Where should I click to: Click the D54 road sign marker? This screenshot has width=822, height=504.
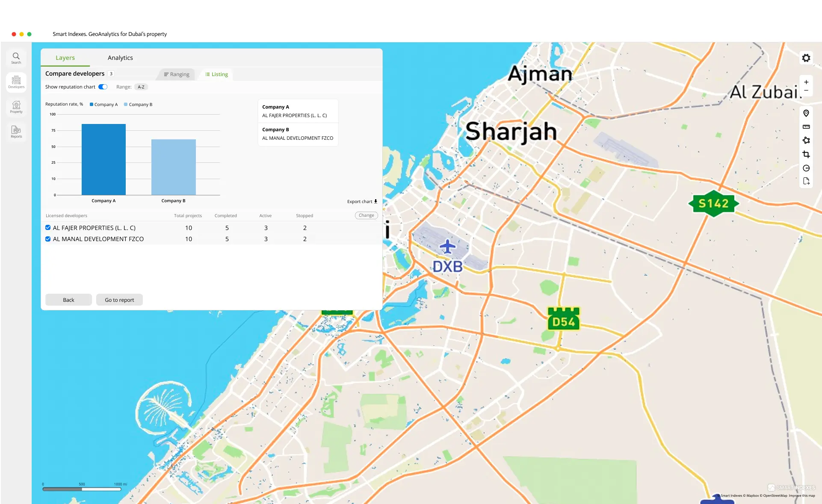point(564,319)
